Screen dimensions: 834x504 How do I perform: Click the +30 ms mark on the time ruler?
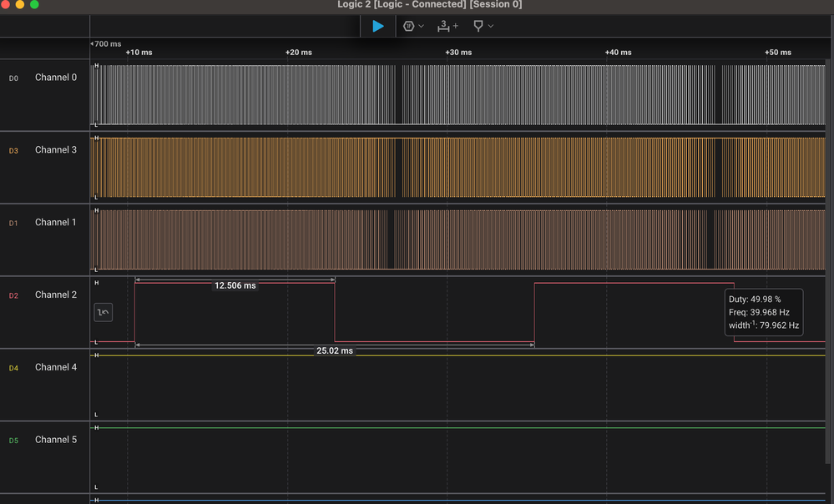(x=458, y=52)
